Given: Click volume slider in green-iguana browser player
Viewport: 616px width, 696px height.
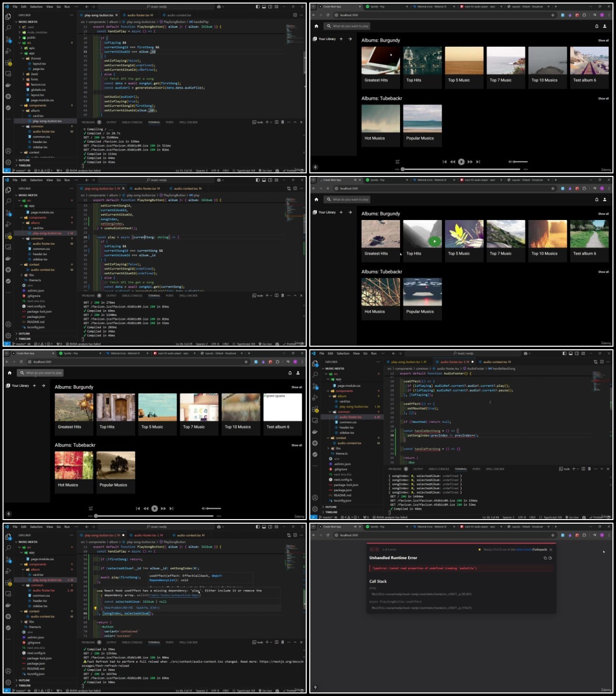Looking at the screenshot, I should coord(213,508).
